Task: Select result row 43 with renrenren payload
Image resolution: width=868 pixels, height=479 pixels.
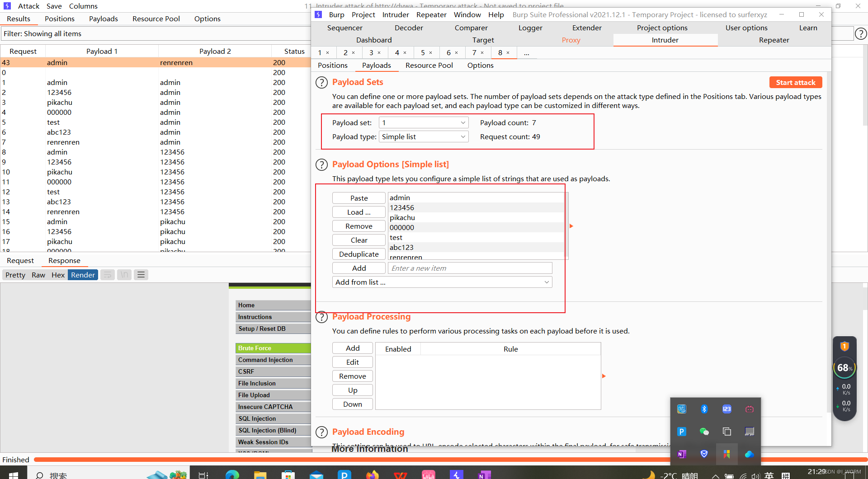Action: [x=156, y=63]
